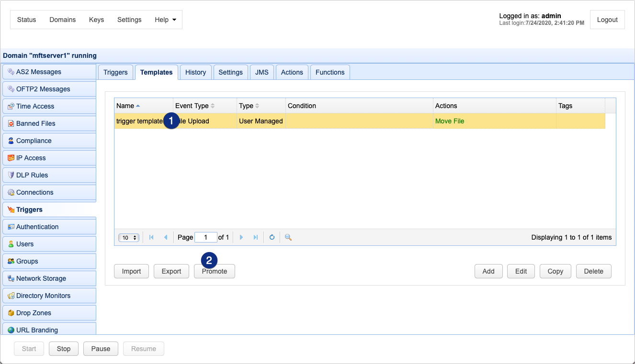Open the Settings top menu
Viewport: 635px width, 364px height.
129,20
